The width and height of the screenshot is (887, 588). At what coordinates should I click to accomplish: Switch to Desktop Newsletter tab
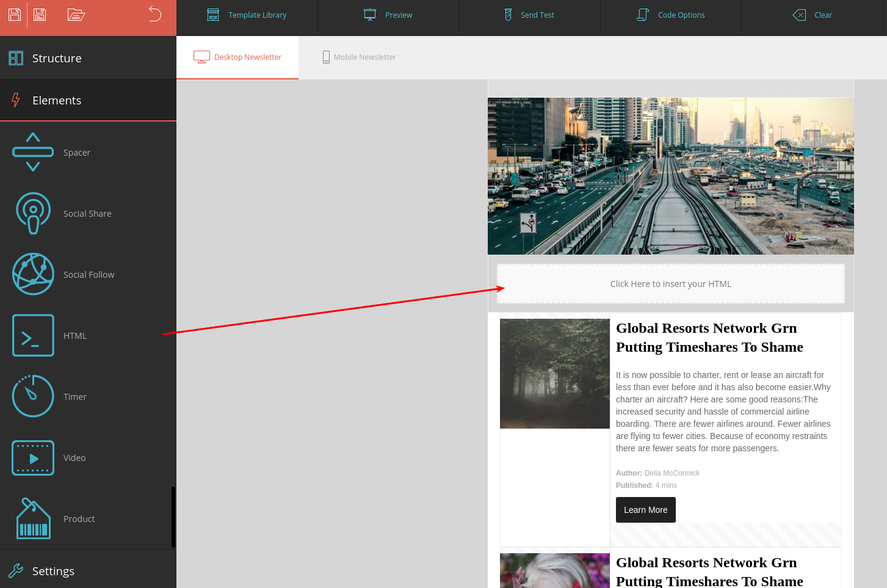(237, 57)
